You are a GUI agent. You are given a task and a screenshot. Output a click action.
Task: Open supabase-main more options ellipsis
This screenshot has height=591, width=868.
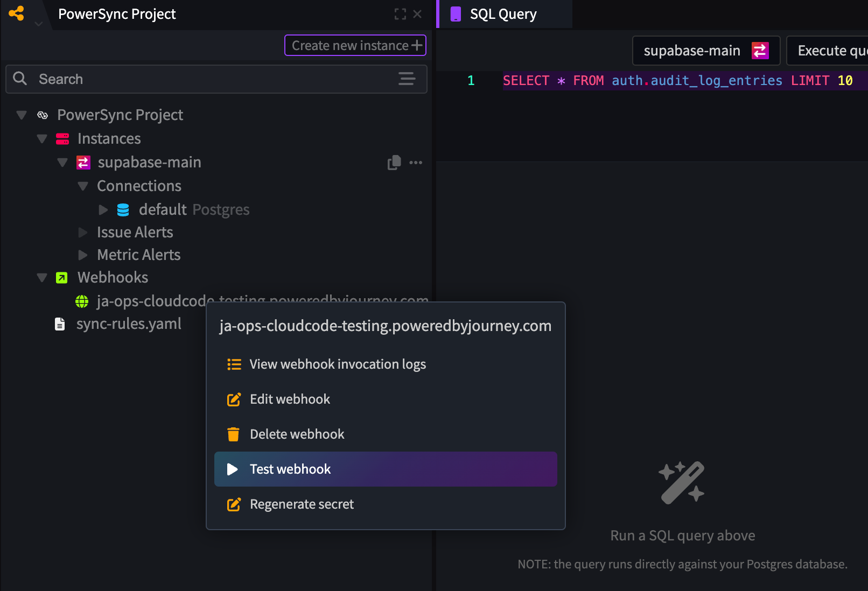point(416,162)
